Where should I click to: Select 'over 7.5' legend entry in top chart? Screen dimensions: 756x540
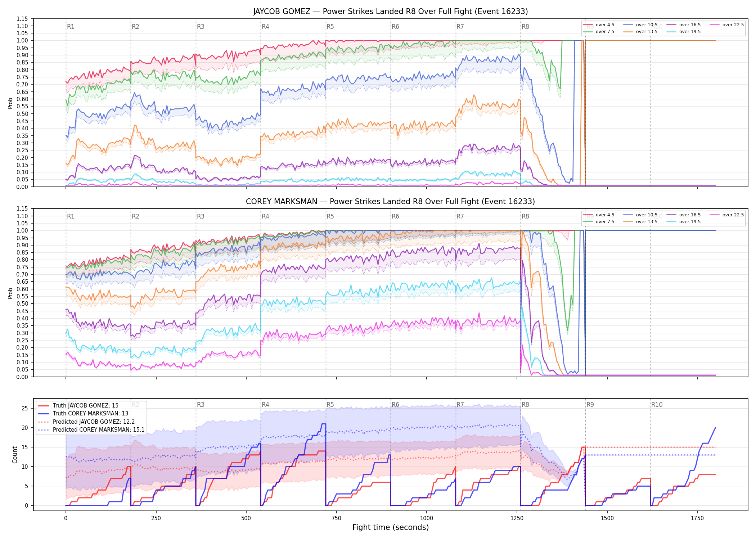[598, 32]
